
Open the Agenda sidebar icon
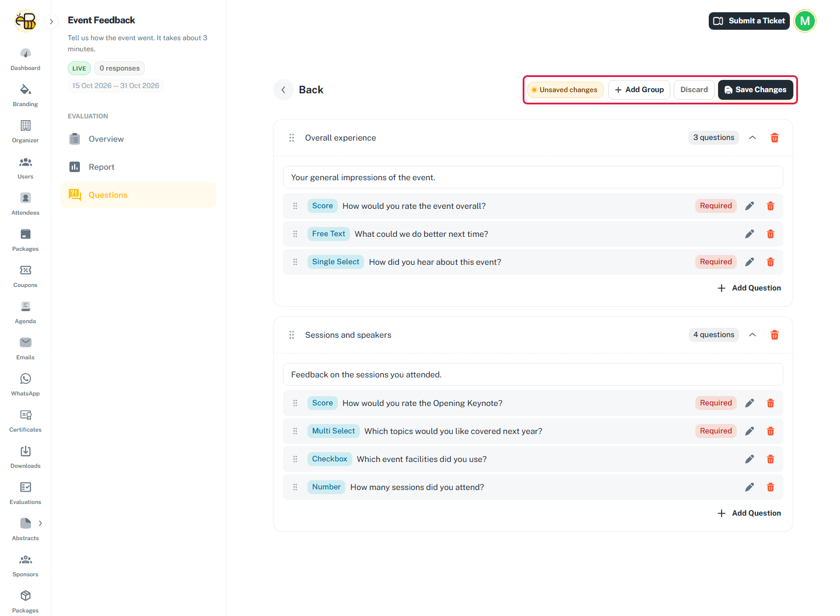coord(26,313)
